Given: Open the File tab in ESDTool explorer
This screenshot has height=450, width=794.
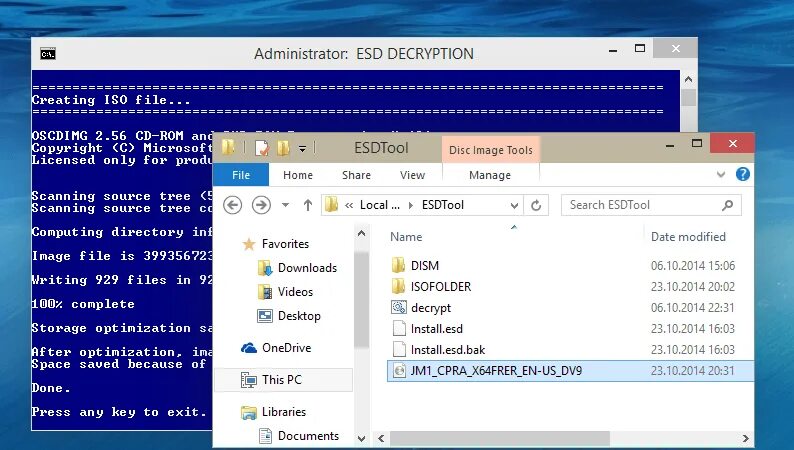Looking at the screenshot, I should 241,175.
